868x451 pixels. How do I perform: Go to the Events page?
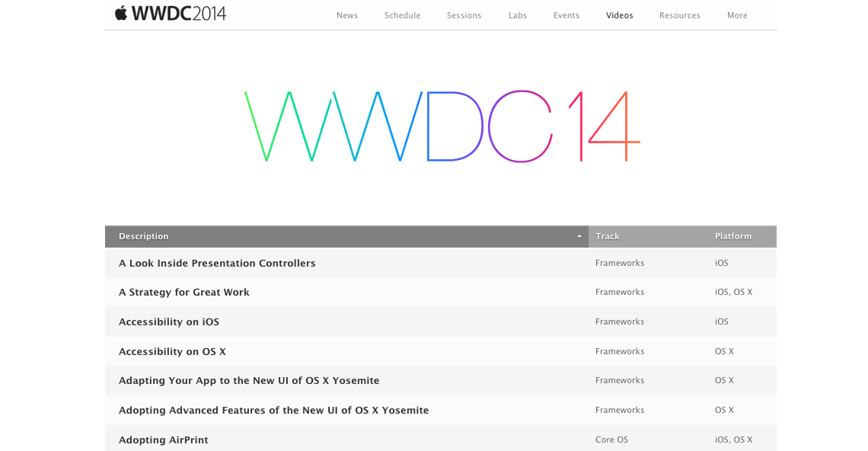pyautogui.click(x=566, y=15)
